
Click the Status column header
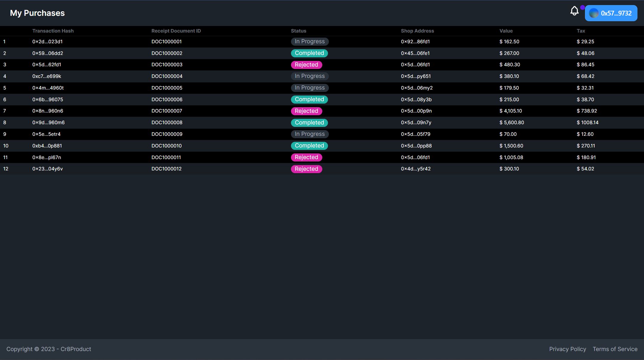coord(298,31)
